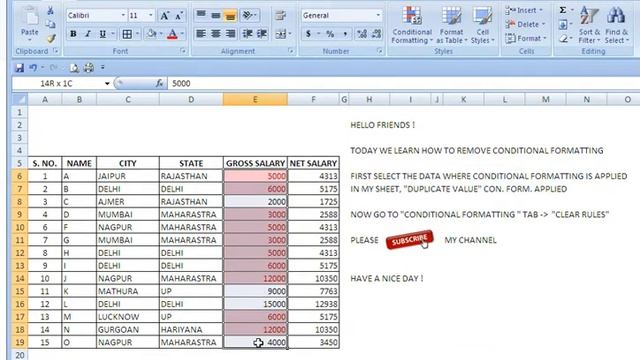Click Increase Decimal icon

point(362,34)
